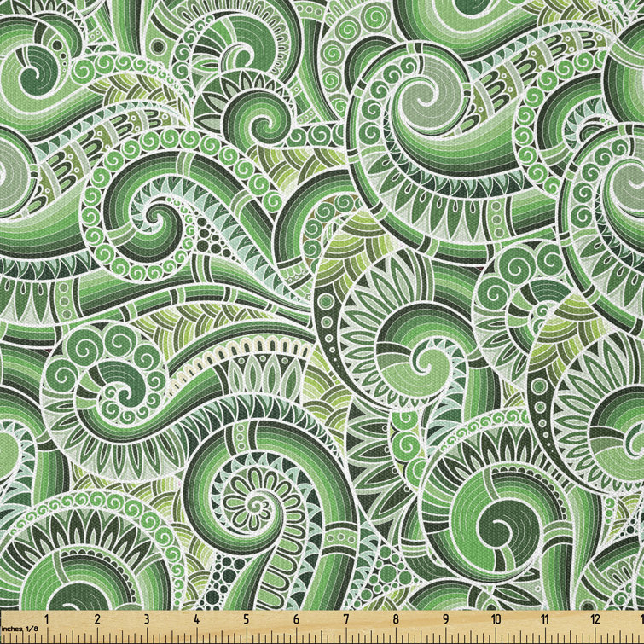Click the number 7 on the ruler
The width and height of the screenshot is (644, 644).
[x=346, y=620]
